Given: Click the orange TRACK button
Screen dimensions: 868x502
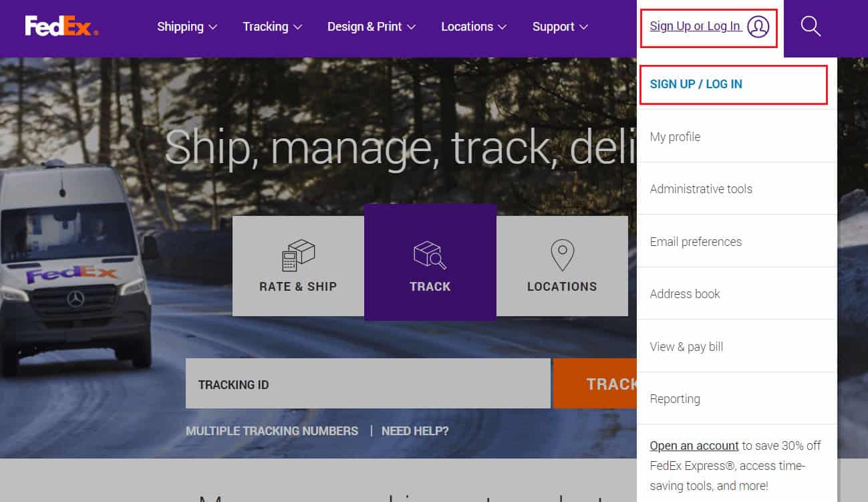Looking at the screenshot, I should click(x=595, y=384).
